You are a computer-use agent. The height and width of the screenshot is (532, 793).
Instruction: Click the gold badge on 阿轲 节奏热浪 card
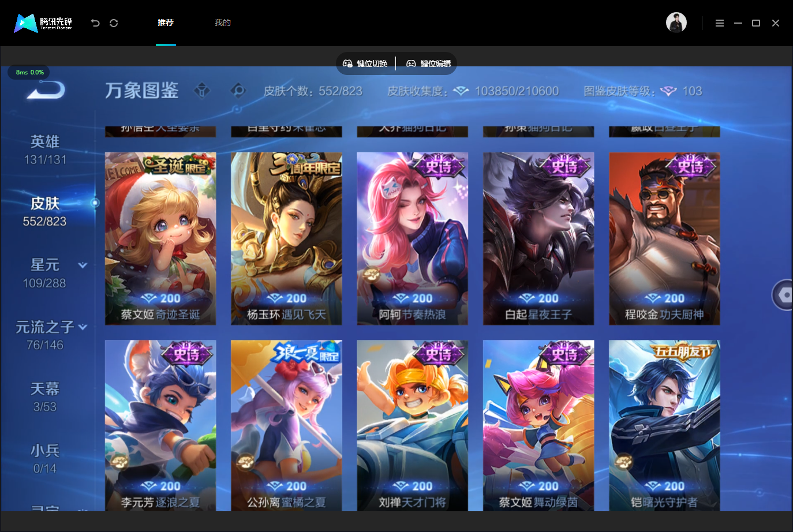pyautogui.click(x=371, y=275)
